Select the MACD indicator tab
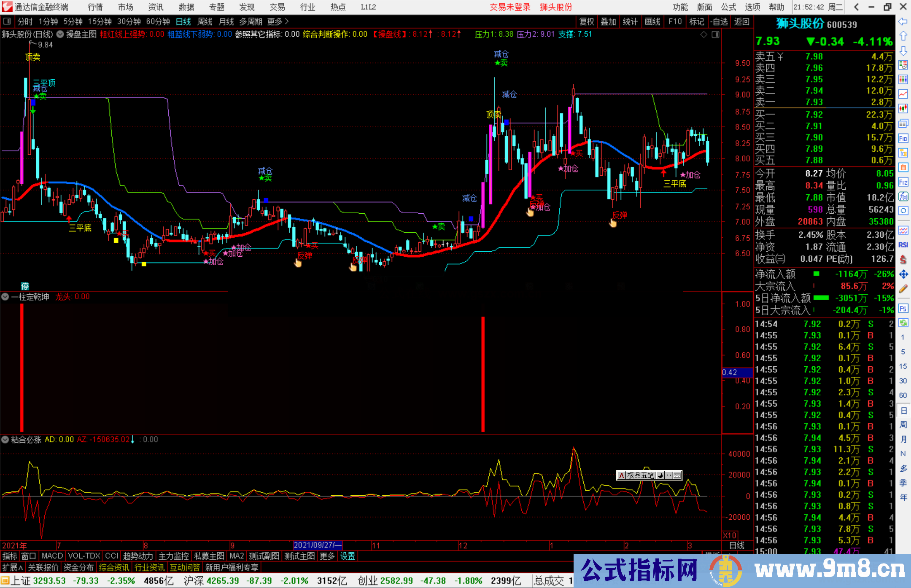This screenshot has height=588, width=911. [52, 556]
